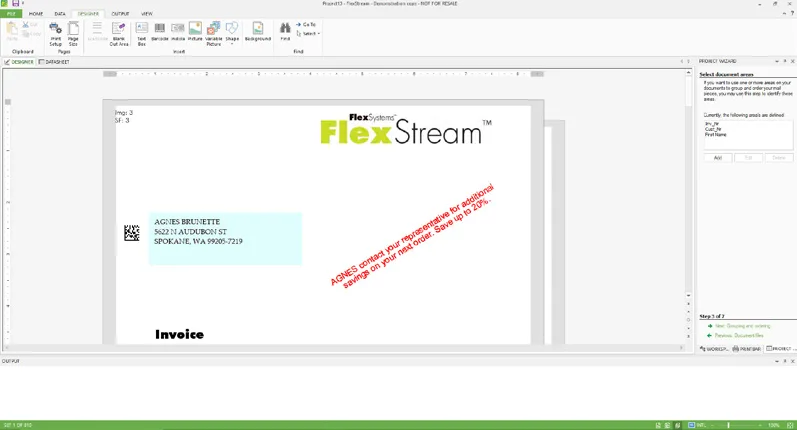
Task: Close the Output panel
Action: pos(792,361)
